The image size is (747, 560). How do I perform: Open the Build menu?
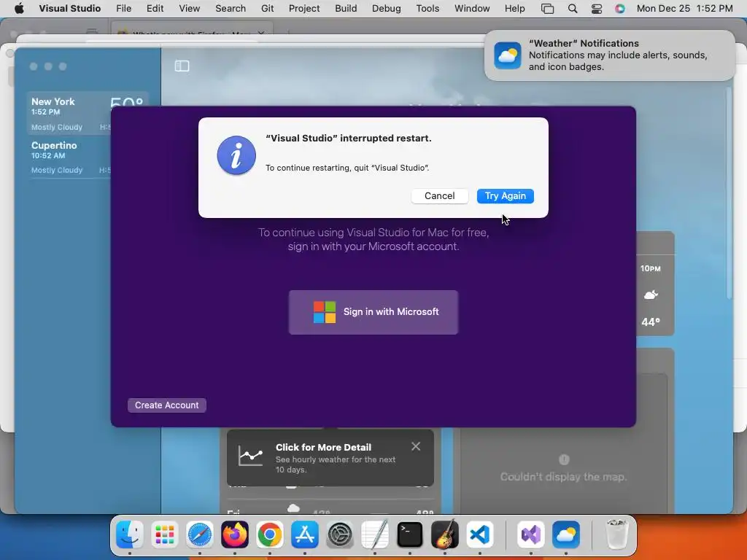coord(346,9)
